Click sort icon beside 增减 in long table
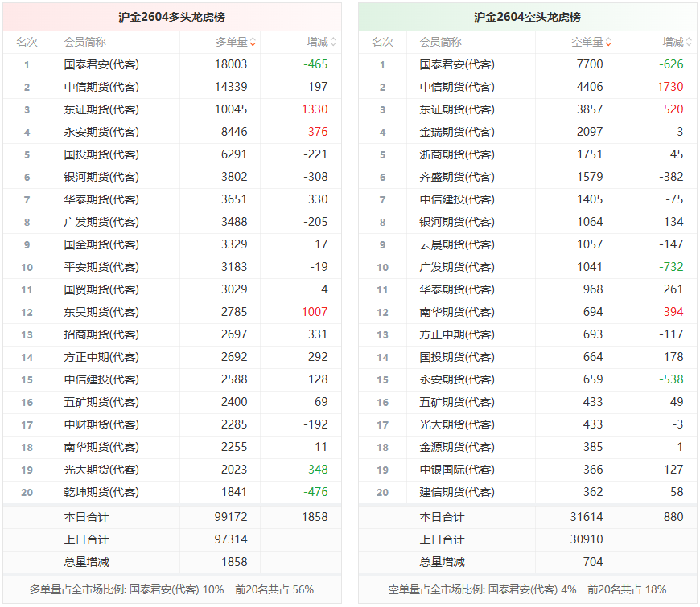 point(334,43)
